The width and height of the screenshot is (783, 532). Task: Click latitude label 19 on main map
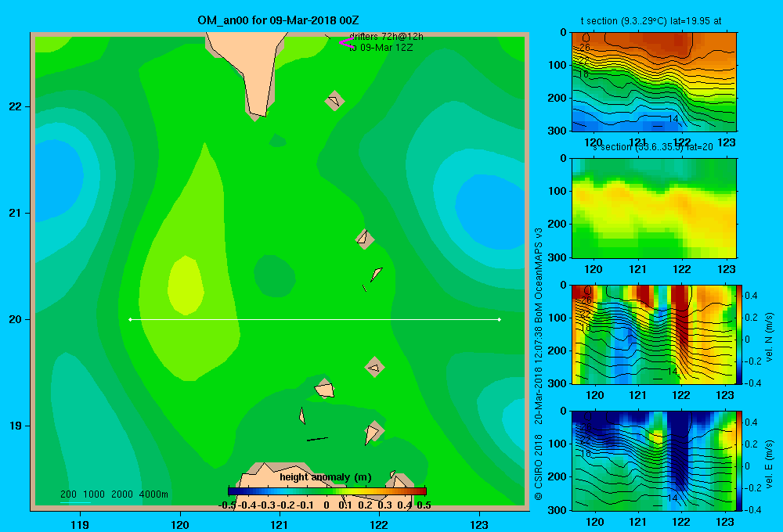click(x=16, y=426)
